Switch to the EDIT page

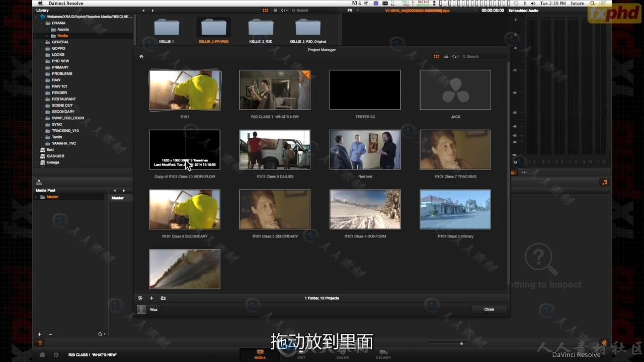pyautogui.click(x=301, y=354)
